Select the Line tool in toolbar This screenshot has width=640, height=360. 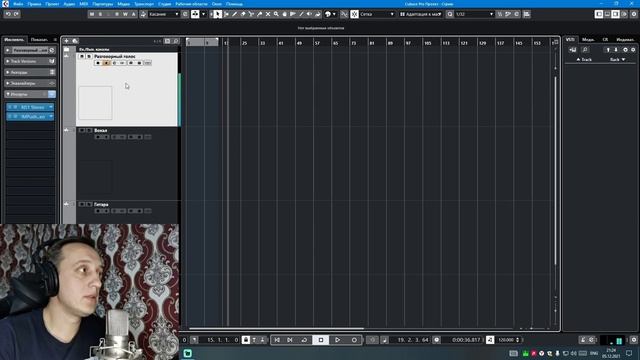pyautogui.click(x=301, y=14)
